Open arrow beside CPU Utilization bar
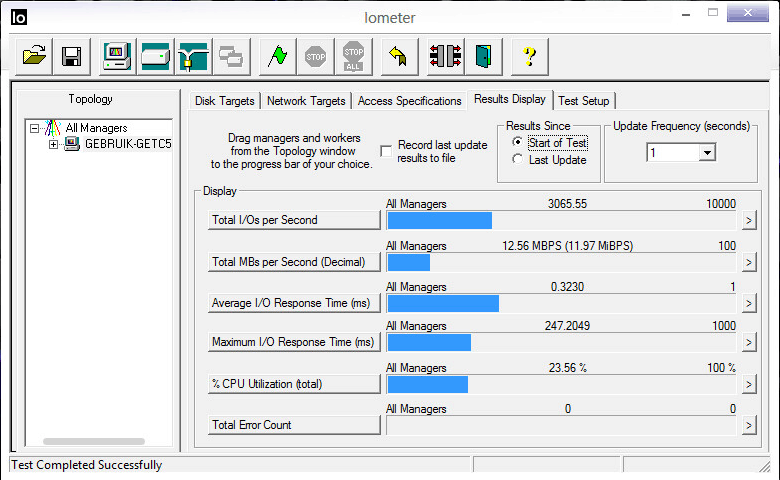The image size is (780, 480). click(x=749, y=384)
